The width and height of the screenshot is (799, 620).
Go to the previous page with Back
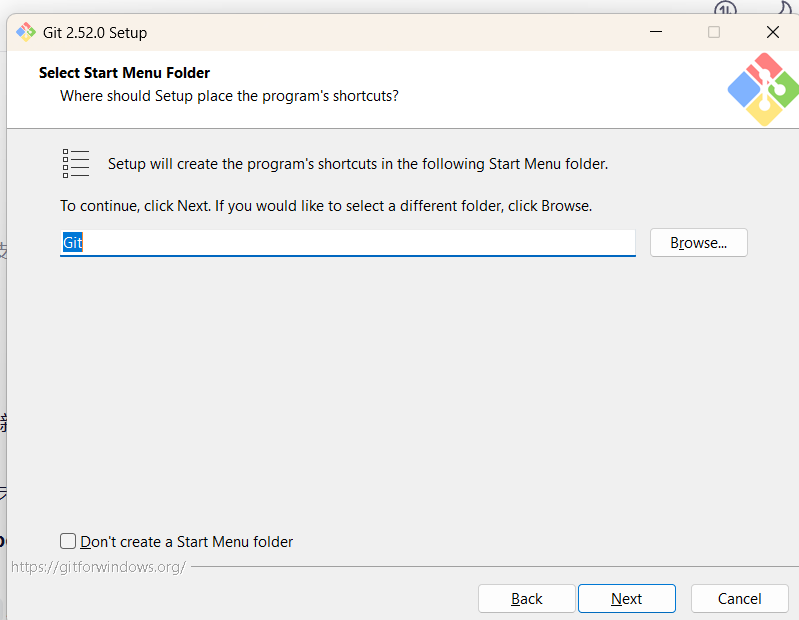(x=526, y=599)
